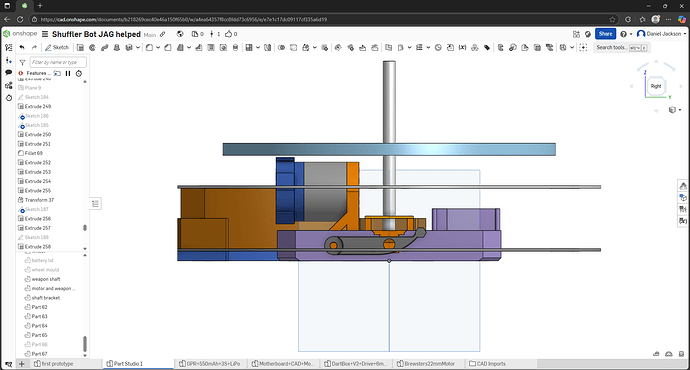
Task: Open the Daniel Jackson account dropdown
Action: [x=661, y=34]
